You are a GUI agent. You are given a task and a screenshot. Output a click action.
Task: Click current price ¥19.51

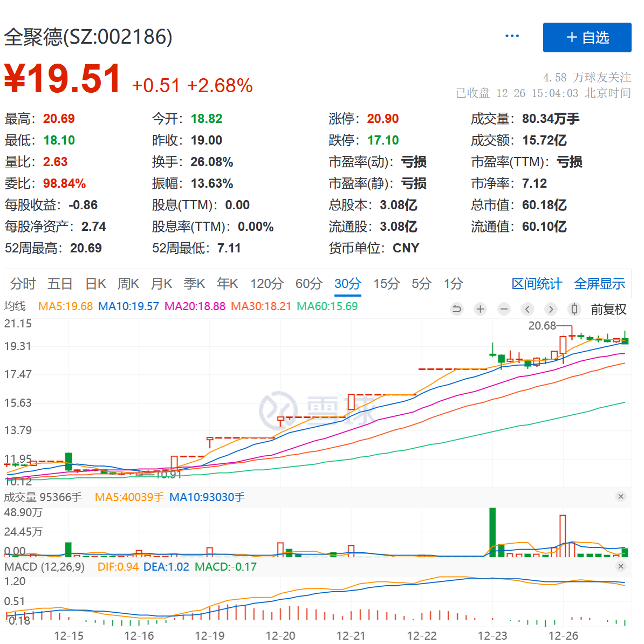[63, 78]
